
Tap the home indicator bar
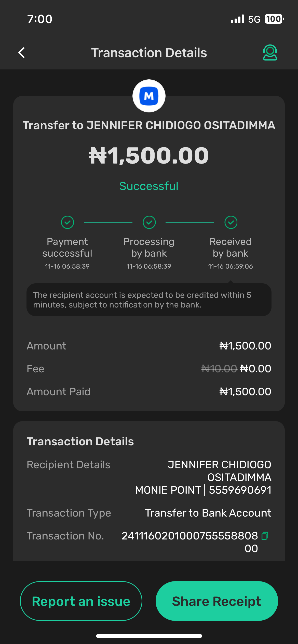[149, 636]
